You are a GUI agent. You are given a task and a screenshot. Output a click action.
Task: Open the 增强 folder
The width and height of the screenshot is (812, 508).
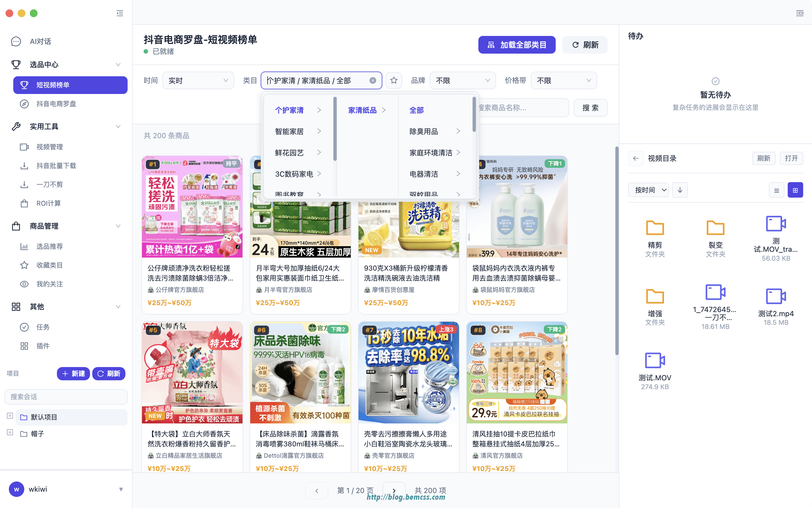(655, 307)
